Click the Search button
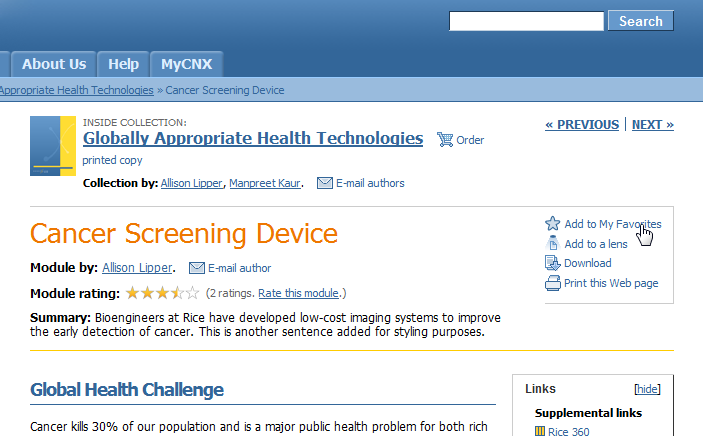The image size is (703, 436). [x=641, y=21]
